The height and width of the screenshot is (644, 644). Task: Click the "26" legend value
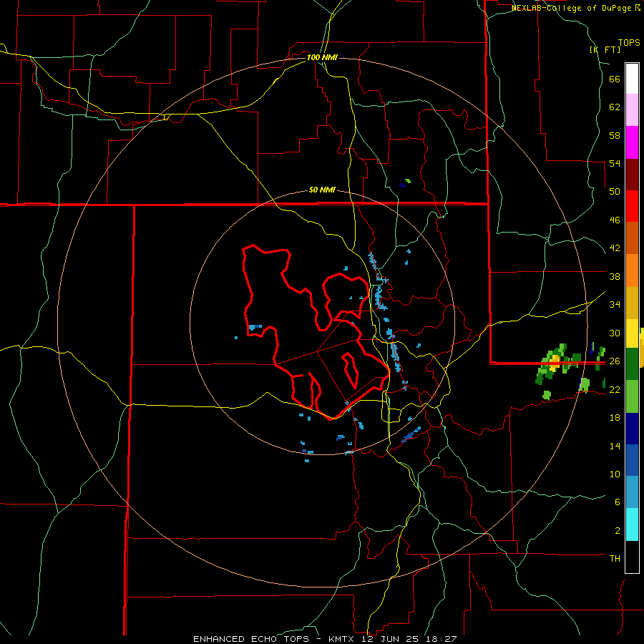tap(615, 361)
